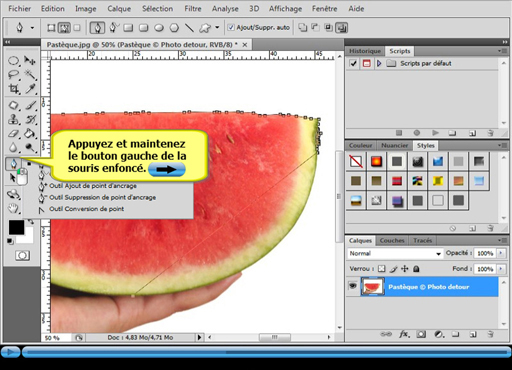Screen dimensions: 512x370
Task: Select the Hand tool
Action: pyautogui.click(x=13, y=209)
